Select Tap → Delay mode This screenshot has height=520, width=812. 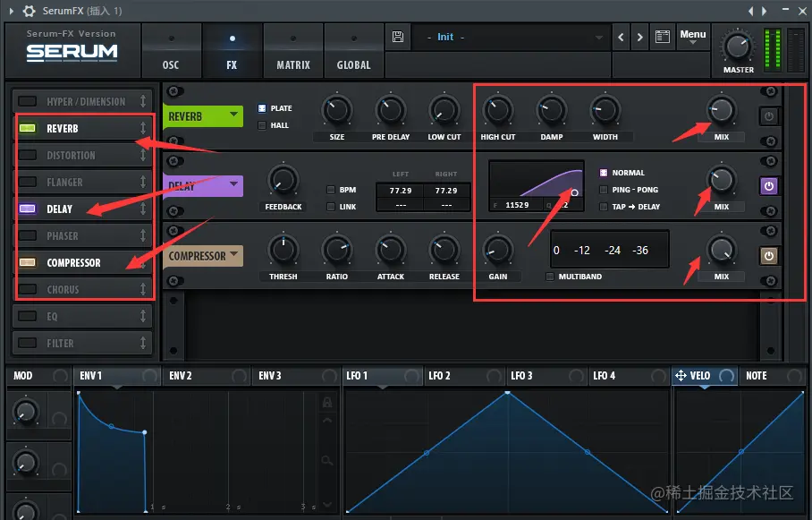(x=604, y=207)
